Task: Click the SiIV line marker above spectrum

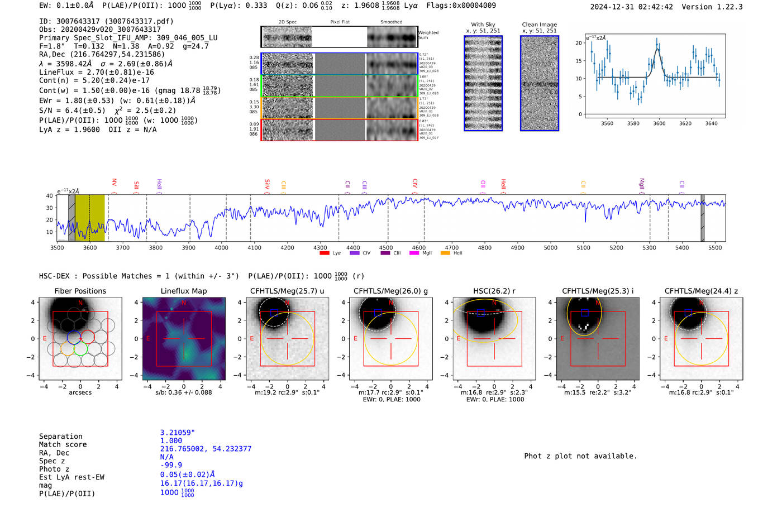Action: 268,185
